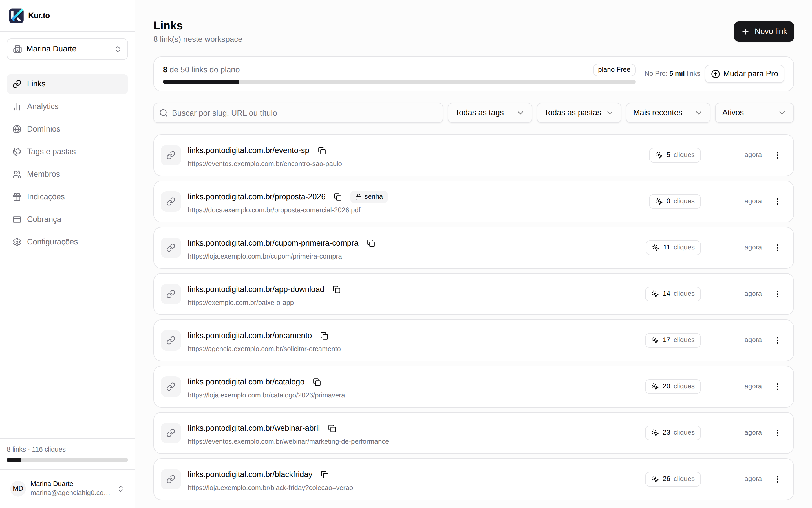Click the proposta-comercial-2026.pdf destination URL
Image resolution: width=812 pixels, height=508 pixels.
[274, 210]
